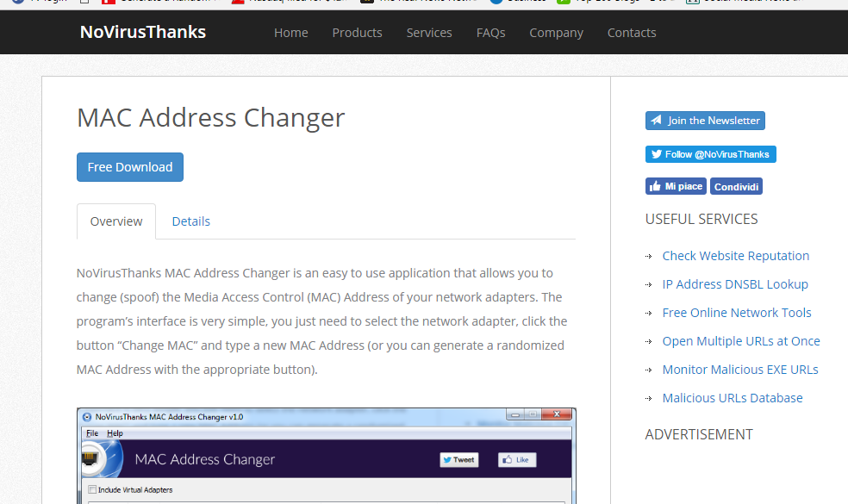Viewport: 848px width, 504px height.
Task: Click the USEFUL SERVICES heading
Action: (x=701, y=219)
